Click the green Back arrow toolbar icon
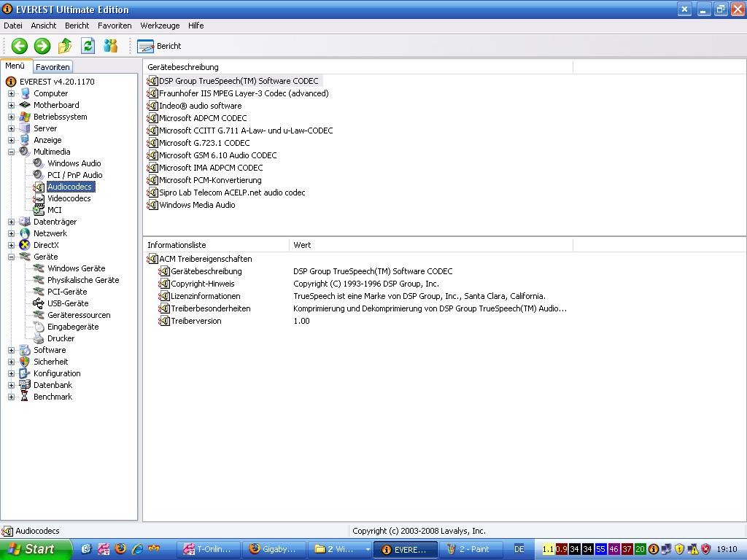This screenshot has width=747, height=560. (x=20, y=46)
